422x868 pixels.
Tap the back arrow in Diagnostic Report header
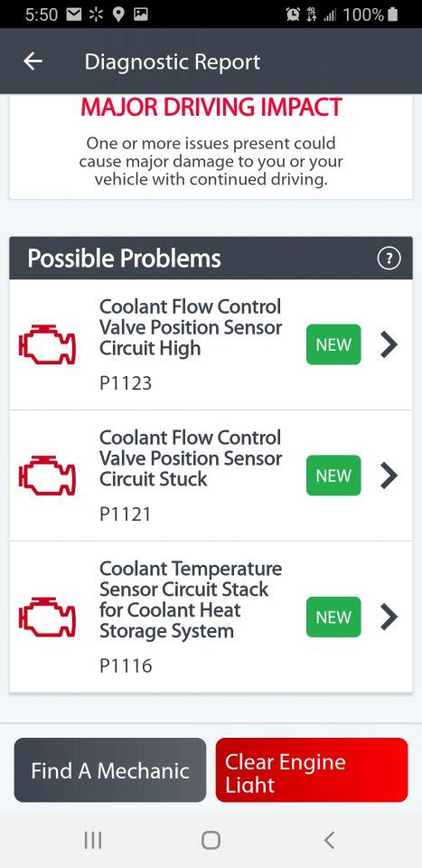coord(33,61)
